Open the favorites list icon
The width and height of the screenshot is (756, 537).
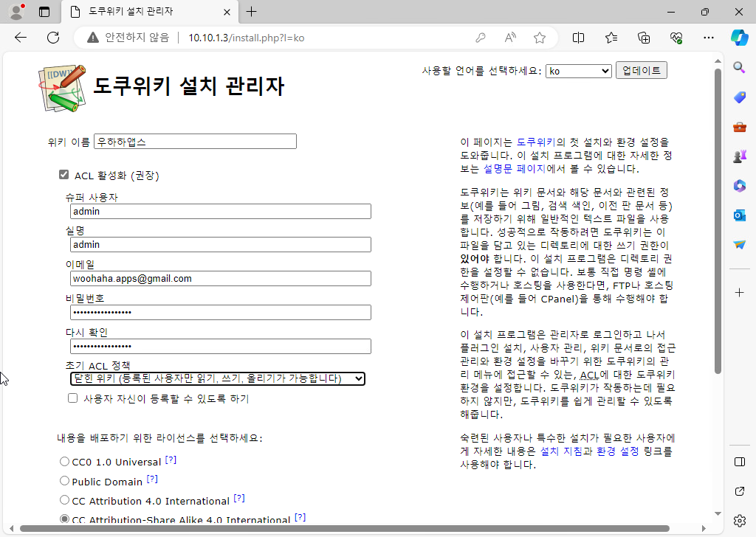(x=611, y=38)
